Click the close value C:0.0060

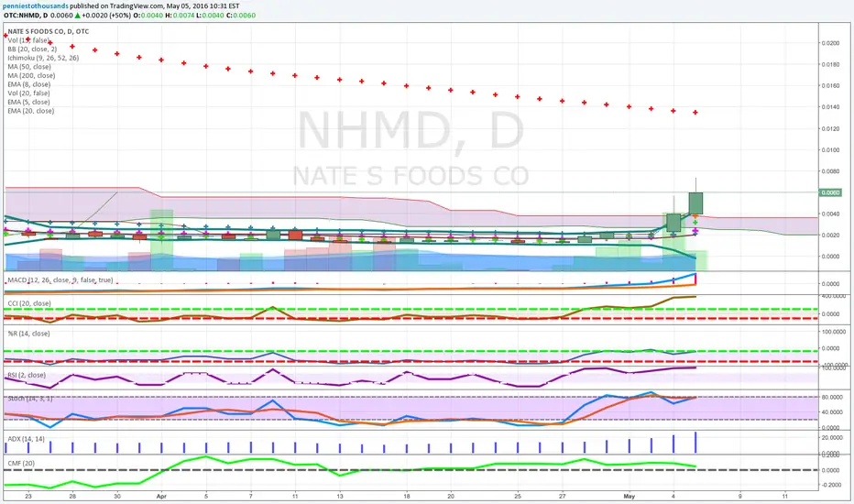tap(241, 16)
